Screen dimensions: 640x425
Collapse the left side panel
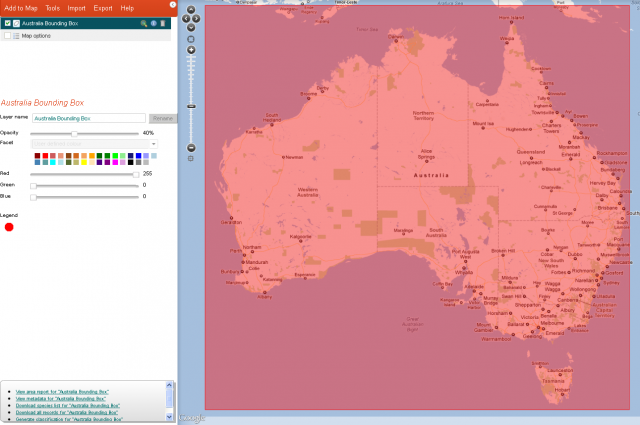click(173, 5)
